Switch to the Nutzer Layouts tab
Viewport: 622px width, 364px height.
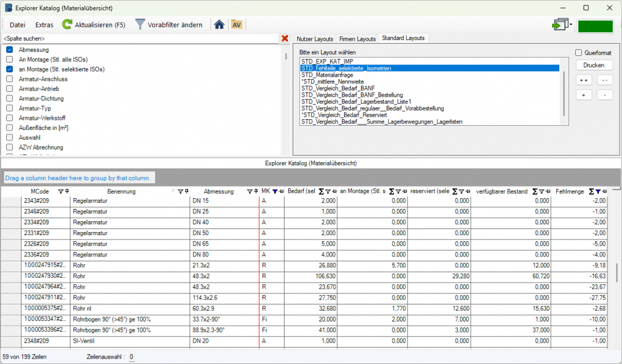click(315, 38)
